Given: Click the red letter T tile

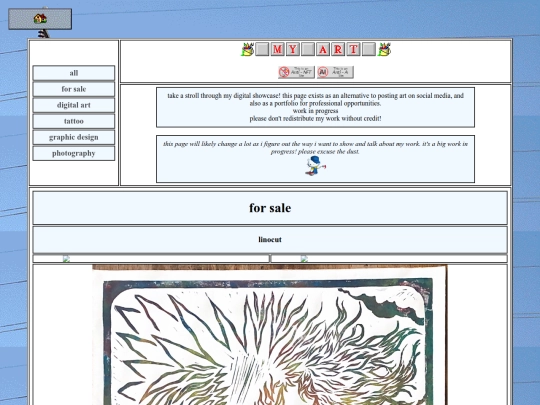Looking at the screenshot, I should [353, 49].
